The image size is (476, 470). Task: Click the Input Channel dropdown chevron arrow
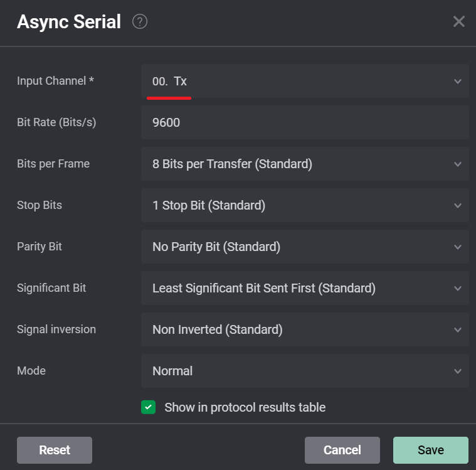[x=457, y=82]
